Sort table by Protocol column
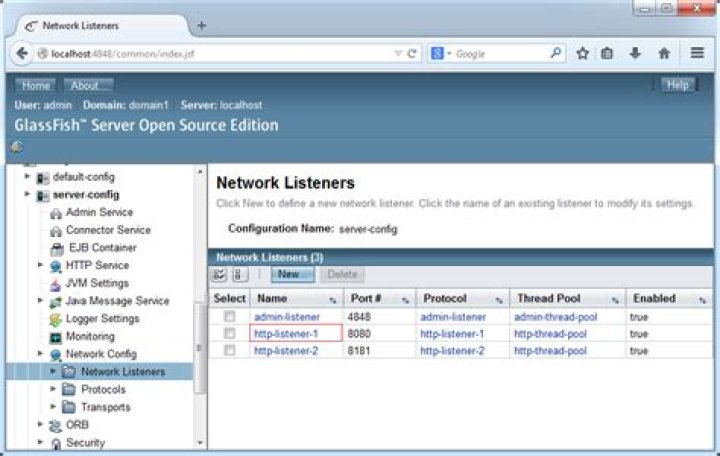This screenshot has height=456, width=720. click(x=499, y=300)
